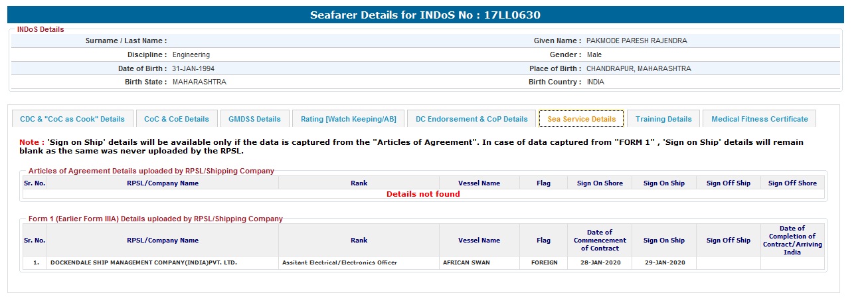Open the GMDSS Details tab
The width and height of the screenshot is (868, 303).
(x=254, y=119)
